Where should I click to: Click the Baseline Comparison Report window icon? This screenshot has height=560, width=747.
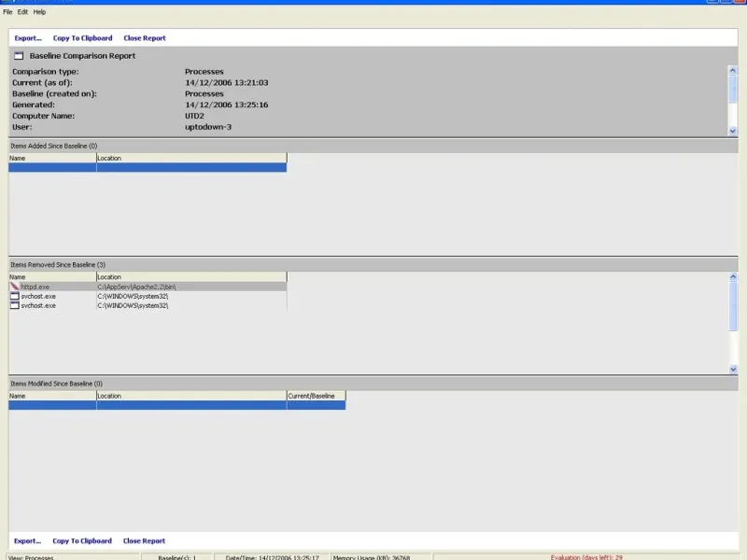coord(19,56)
